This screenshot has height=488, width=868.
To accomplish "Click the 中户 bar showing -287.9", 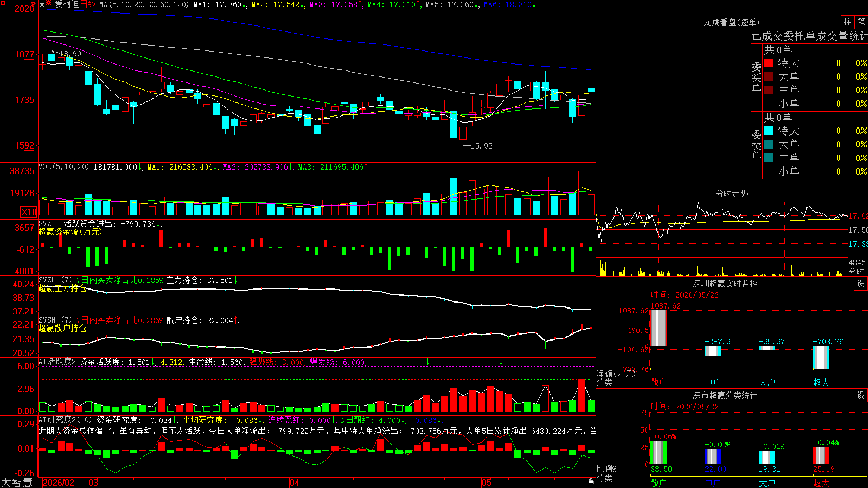I will (713, 351).
